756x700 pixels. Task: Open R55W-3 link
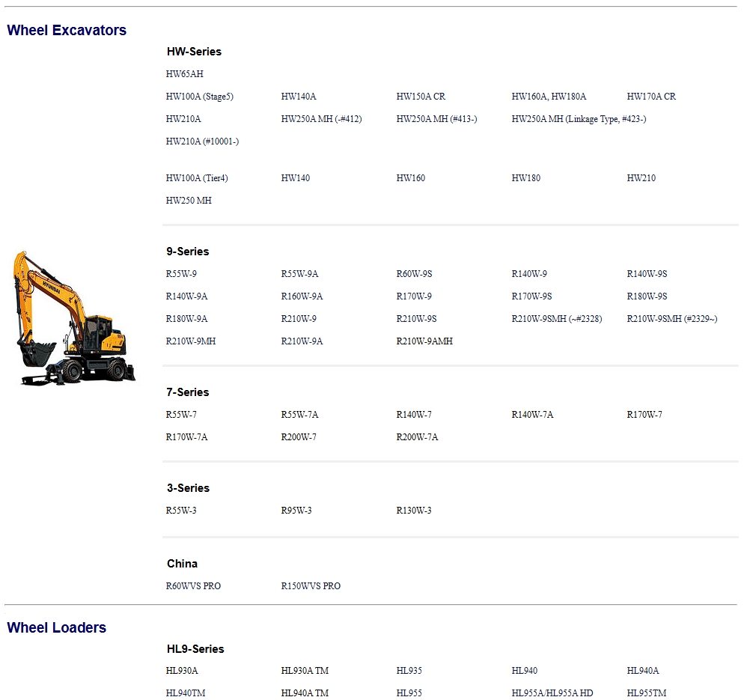click(181, 511)
